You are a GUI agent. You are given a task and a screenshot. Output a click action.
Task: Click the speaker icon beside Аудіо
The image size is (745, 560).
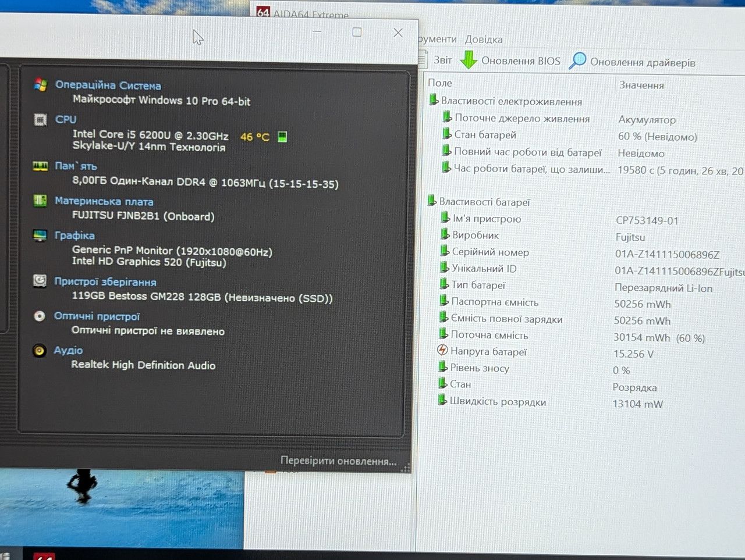(x=39, y=350)
